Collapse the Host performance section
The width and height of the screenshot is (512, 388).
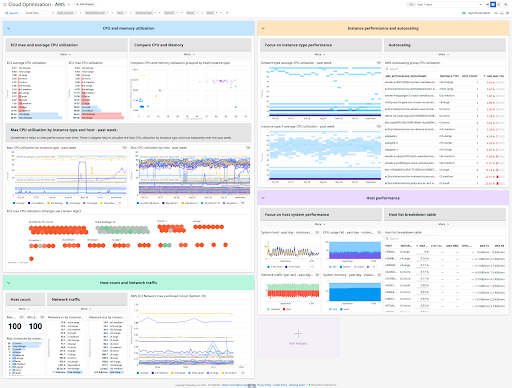click(263, 198)
